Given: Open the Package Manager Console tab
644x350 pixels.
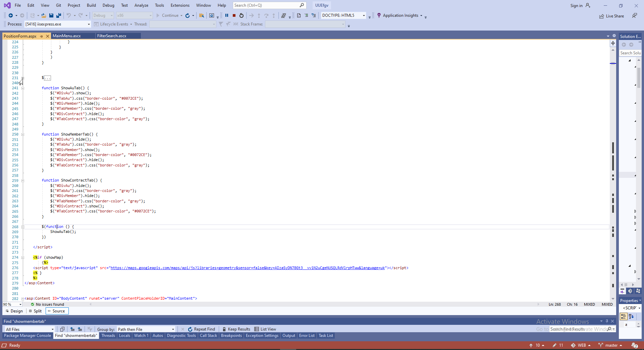Looking at the screenshot, I should coord(28,336).
